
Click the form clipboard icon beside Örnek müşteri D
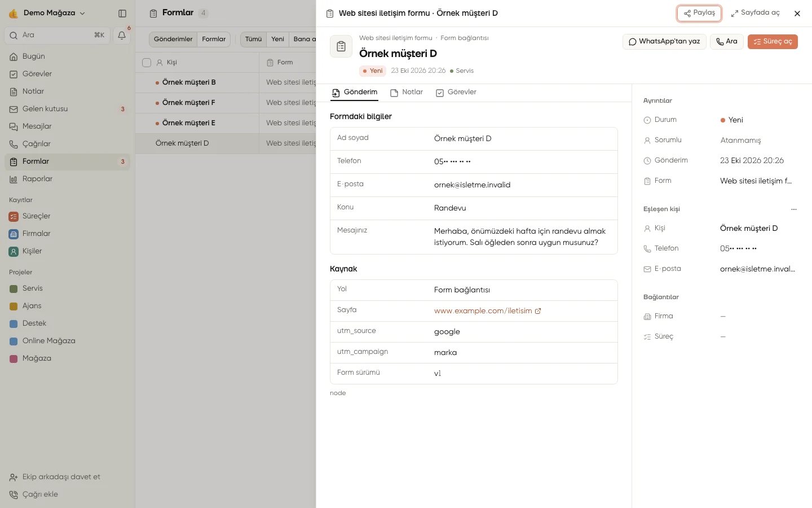coord(341,47)
